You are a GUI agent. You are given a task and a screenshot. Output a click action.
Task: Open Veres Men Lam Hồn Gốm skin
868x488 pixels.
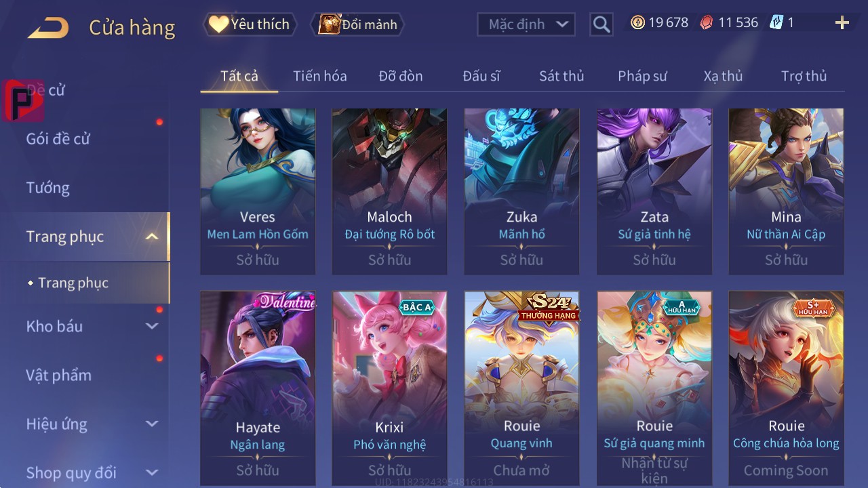click(x=258, y=191)
